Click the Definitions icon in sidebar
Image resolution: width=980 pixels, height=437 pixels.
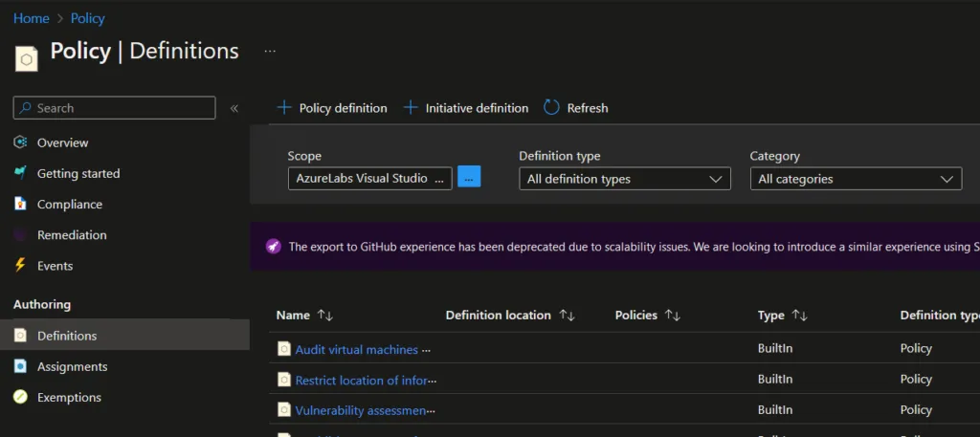pyautogui.click(x=21, y=336)
